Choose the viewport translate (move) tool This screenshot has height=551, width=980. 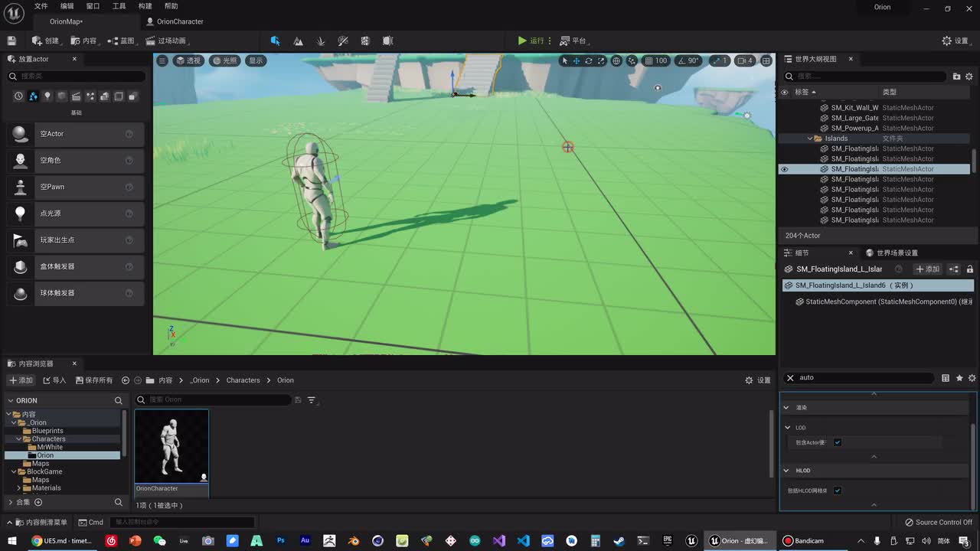pyautogui.click(x=577, y=60)
